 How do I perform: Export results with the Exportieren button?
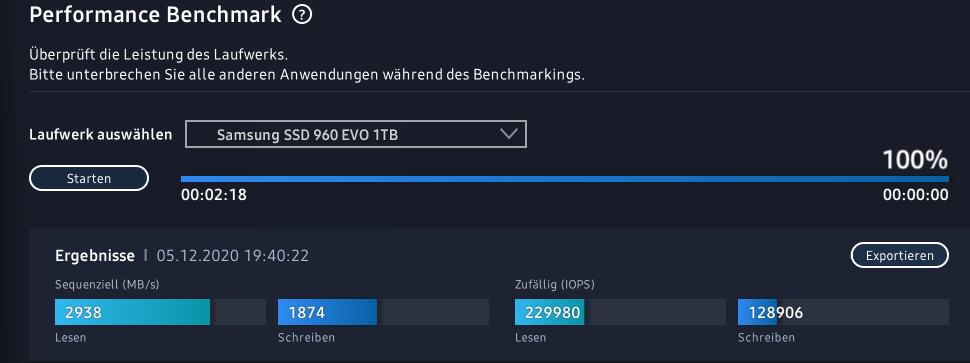(x=899, y=255)
